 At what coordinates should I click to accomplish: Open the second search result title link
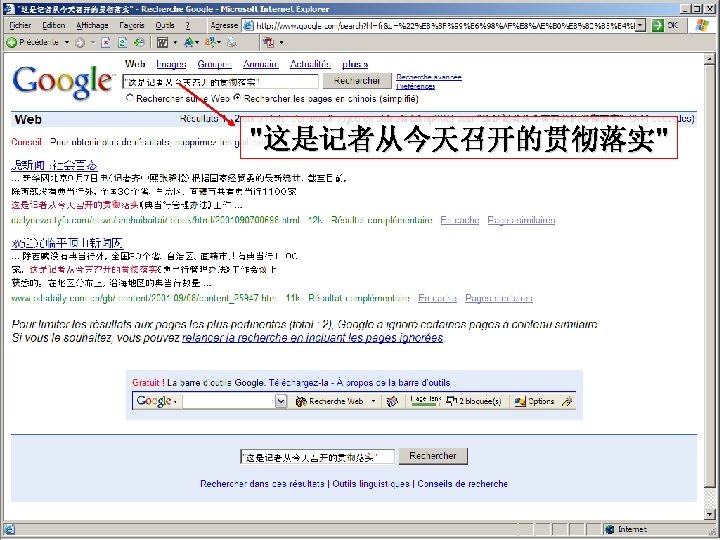click(67, 243)
